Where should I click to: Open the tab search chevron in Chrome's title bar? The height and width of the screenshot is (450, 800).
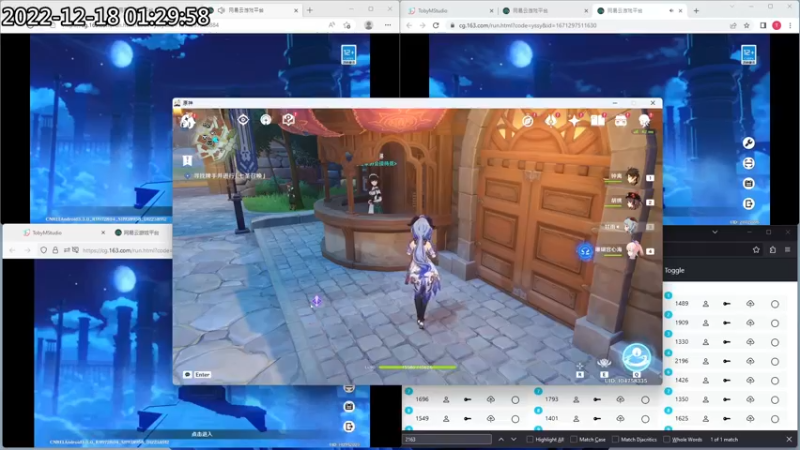pyautogui.click(x=733, y=6)
